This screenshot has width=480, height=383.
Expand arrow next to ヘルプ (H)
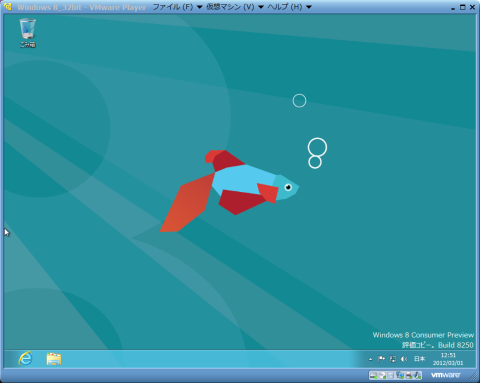(x=309, y=7)
